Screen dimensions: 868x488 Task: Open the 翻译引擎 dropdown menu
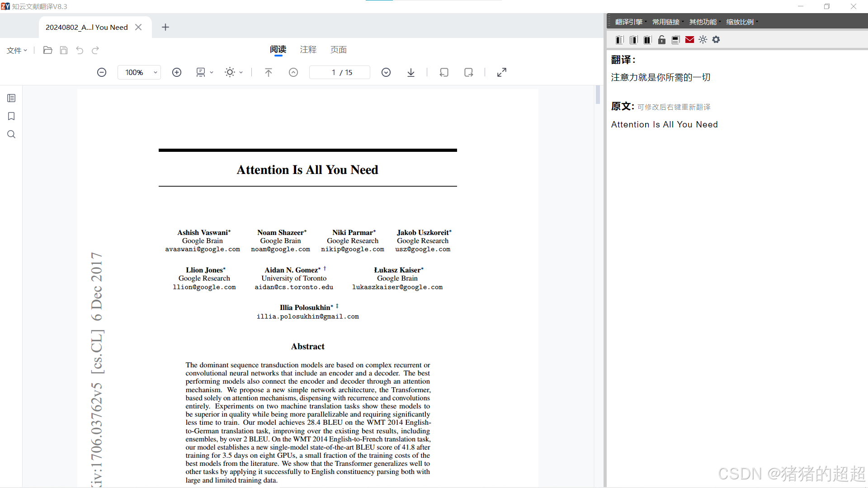(x=631, y=22)
